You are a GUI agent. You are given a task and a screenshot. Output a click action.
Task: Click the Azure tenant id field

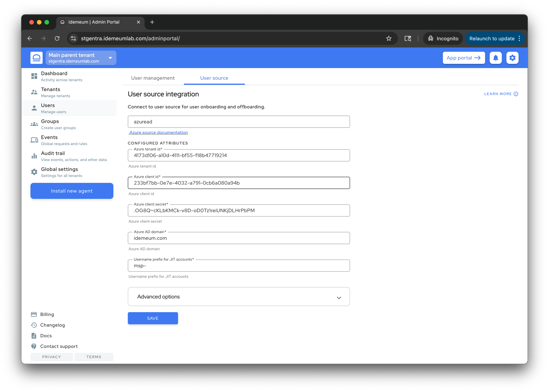pyautogui.click(x=239, y=156)
